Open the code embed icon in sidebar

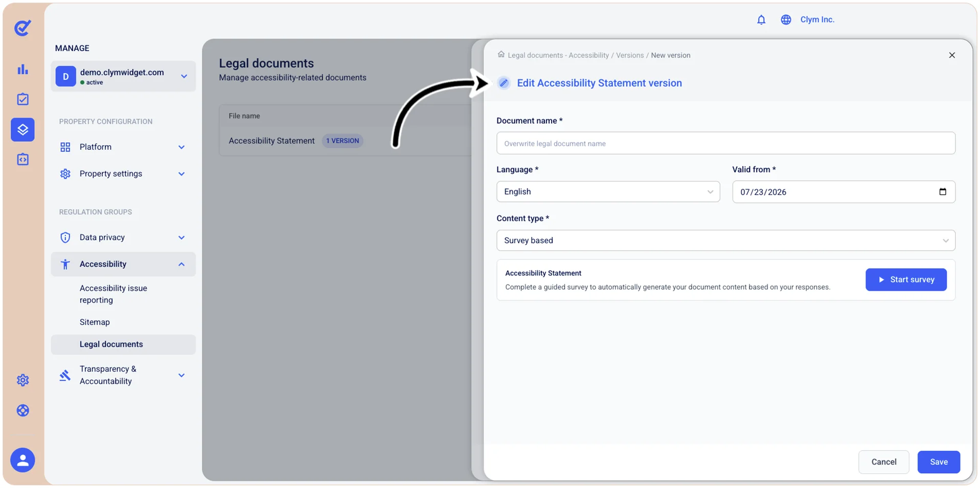[x=22, y=159]
